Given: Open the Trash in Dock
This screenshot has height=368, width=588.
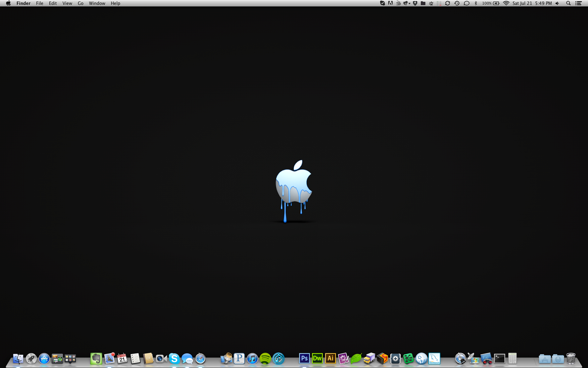Looking at the screenshot, I should (x=571, y=358).
